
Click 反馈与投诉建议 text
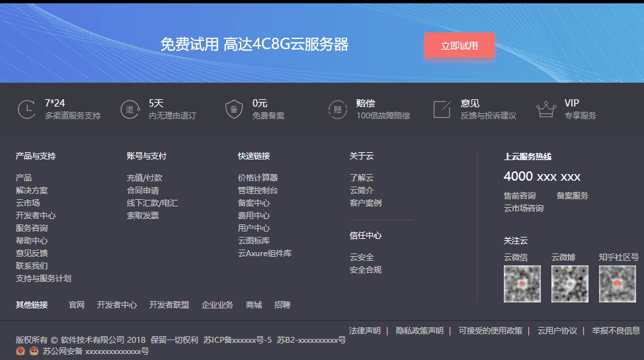(489, 116)
